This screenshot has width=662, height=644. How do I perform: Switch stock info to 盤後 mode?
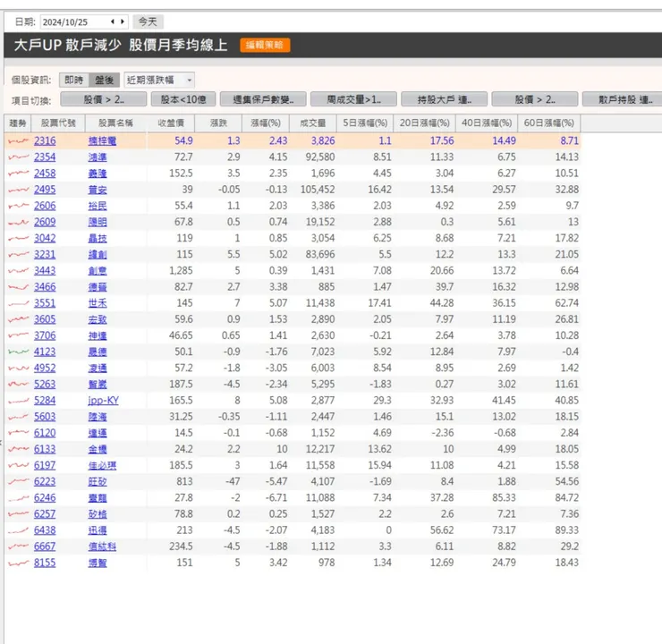[x=105, y=80]
